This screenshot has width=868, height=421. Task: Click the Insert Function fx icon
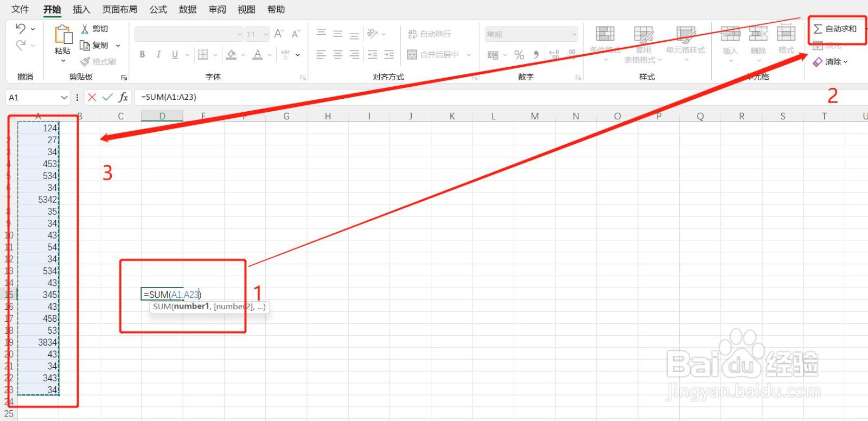click(x=123, y=97)
